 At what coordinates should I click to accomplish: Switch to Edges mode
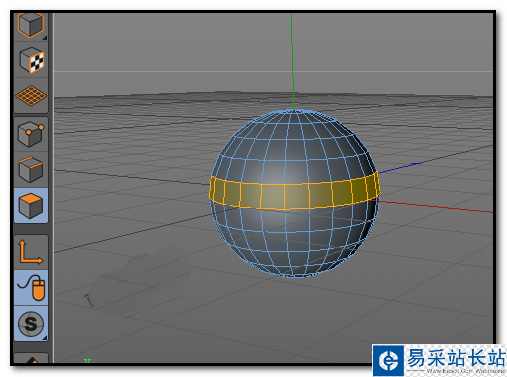[31, 169]
